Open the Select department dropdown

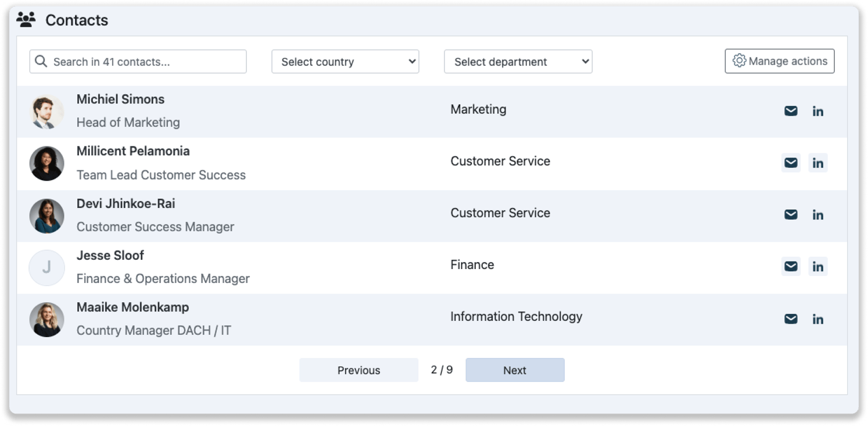click(x=518, y=61)
